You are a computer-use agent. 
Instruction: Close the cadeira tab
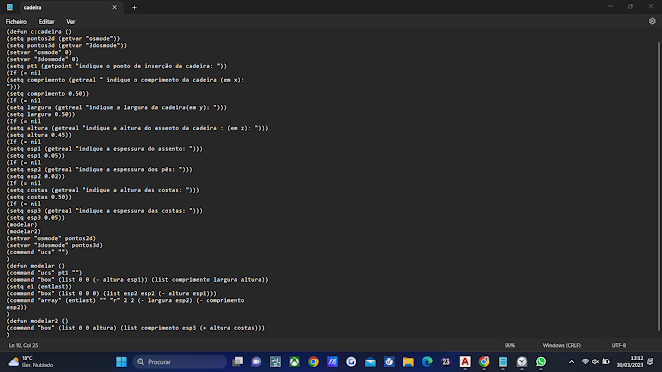click(x=114, y=7)
